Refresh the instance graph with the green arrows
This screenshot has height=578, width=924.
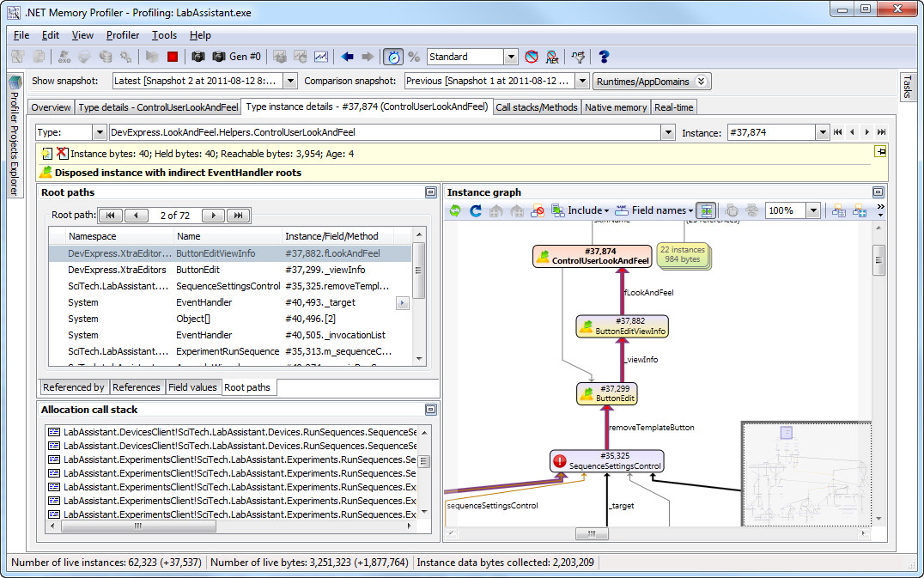click(455, 210)
